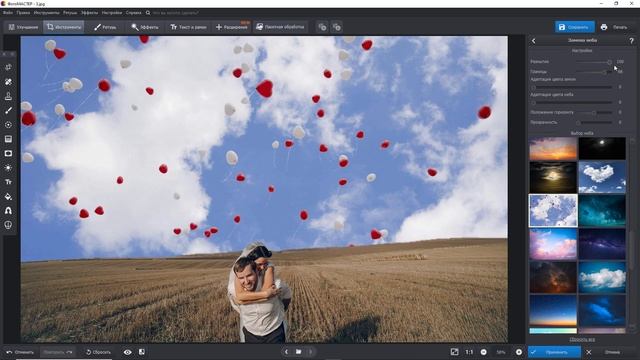Click the printer icon

[604, 27]
